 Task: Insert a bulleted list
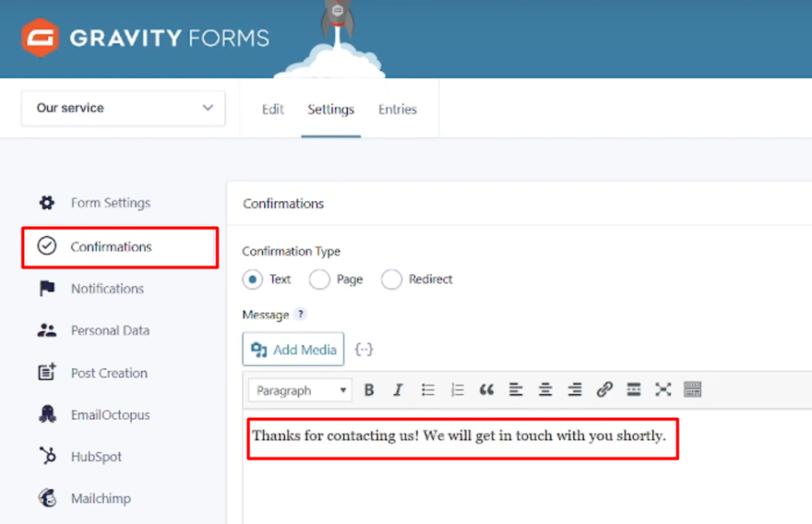428,389
